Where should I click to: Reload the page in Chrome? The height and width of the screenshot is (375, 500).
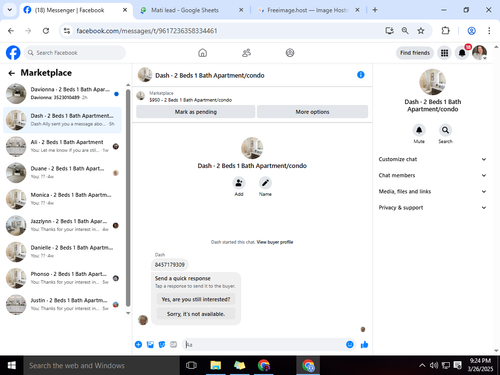tap(46, 31)
